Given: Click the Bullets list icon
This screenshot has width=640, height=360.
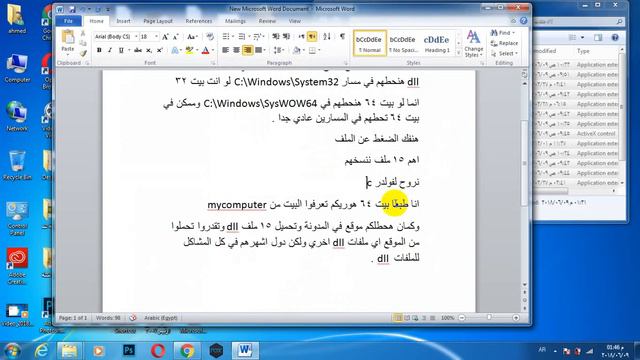Looking at the screenshot, I should point(226,37).
